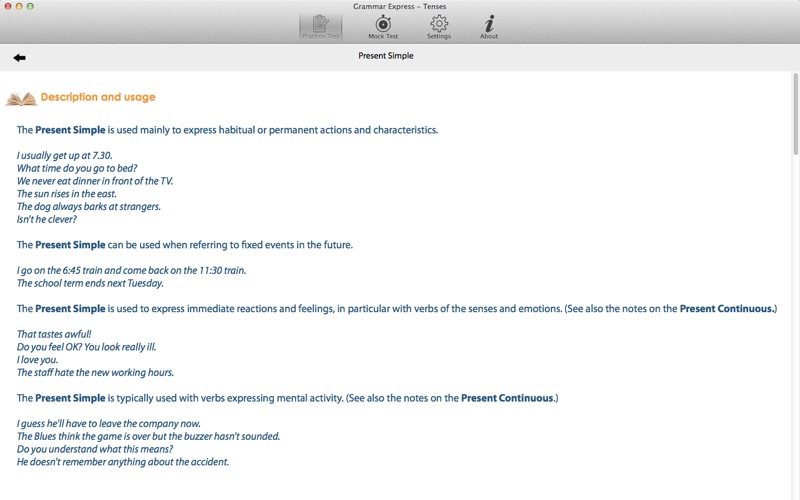Viewport: 800px width, 500px height.
Task: Follow the Present Continuous link in mental activity paragraph
Action: click(507, 398)
